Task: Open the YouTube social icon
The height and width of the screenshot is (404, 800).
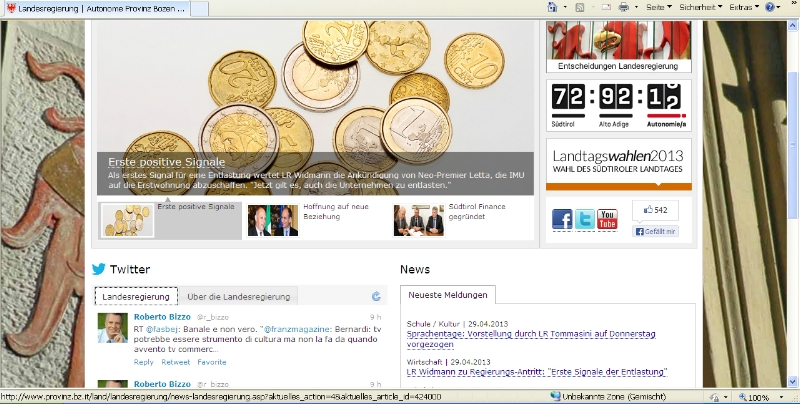Action: coord(607,219)
